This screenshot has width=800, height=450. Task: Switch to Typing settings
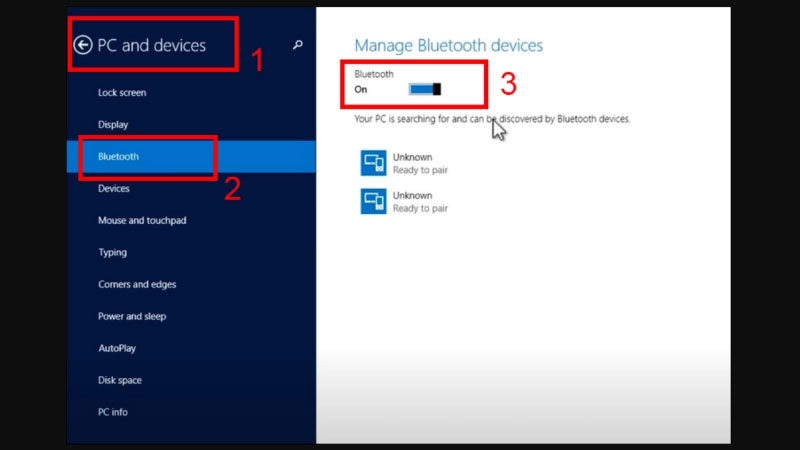112,253
